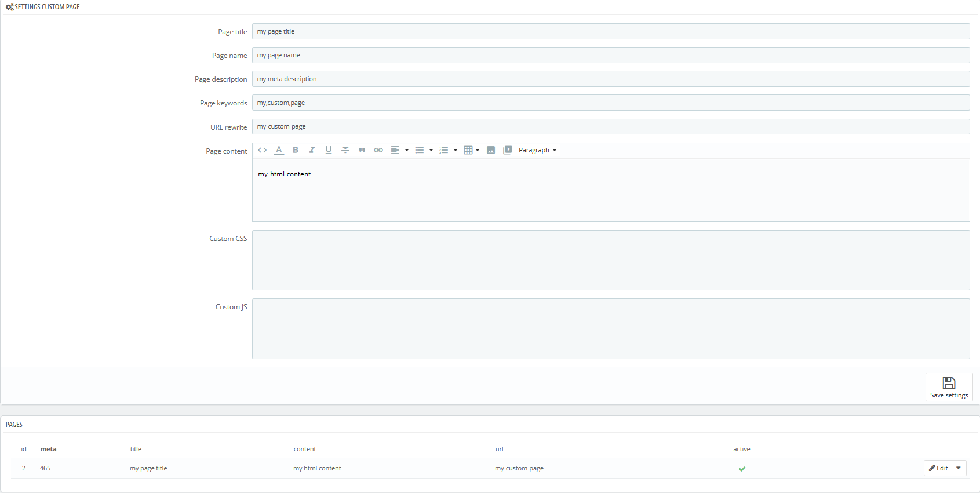
Task: Apply strikethrough formatting
Action: click(x=345, y=150)
